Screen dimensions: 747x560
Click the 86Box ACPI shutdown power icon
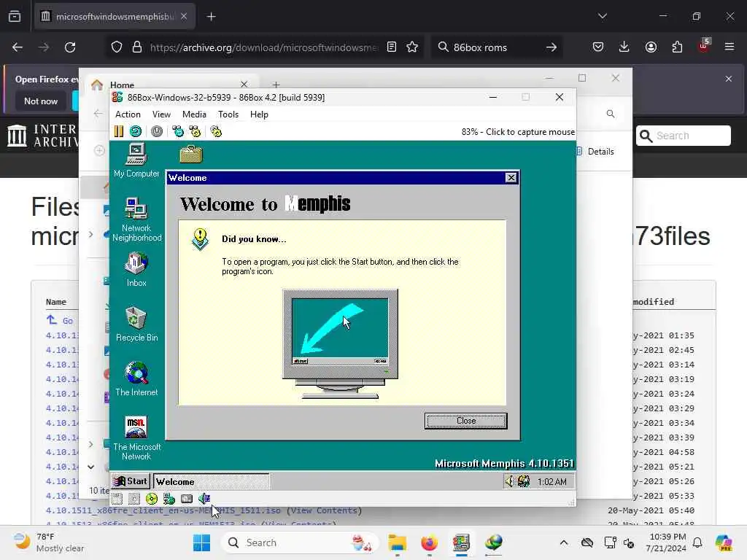coord(157,131)
